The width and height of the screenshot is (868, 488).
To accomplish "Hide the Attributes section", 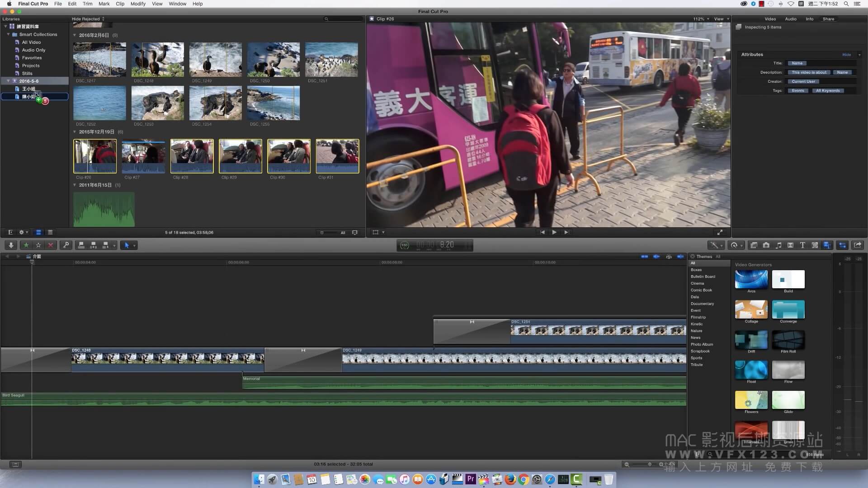I will point(846,55).
